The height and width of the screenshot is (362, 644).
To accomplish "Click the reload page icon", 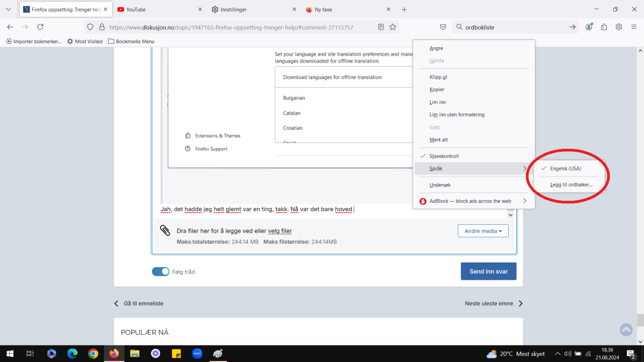I will (40, 27).
